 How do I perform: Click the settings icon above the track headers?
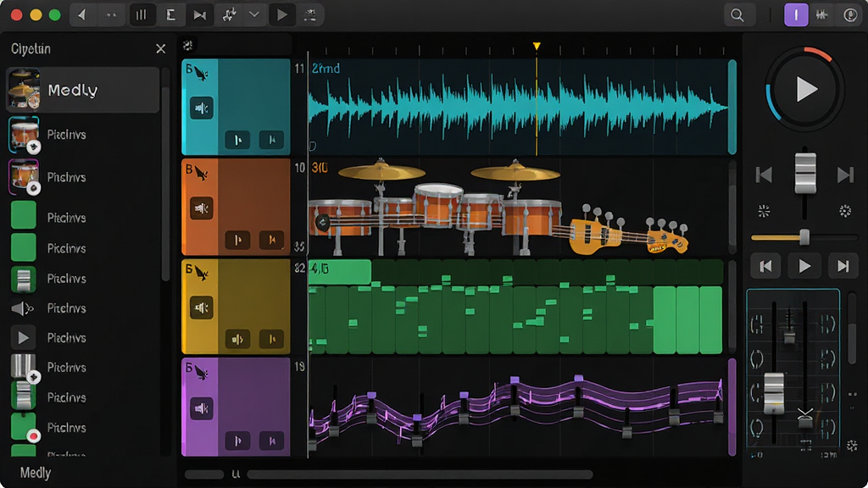click(x=188, y=46)
